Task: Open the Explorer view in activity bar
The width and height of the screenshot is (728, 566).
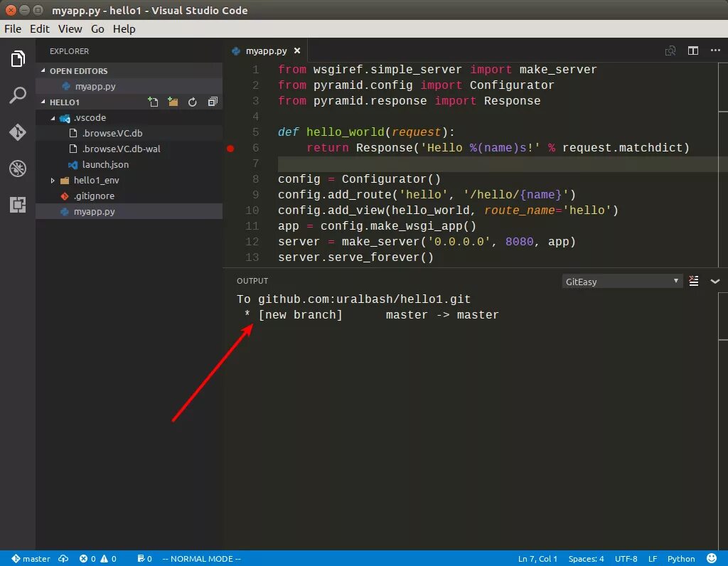Action: click(x=18, y=58)
